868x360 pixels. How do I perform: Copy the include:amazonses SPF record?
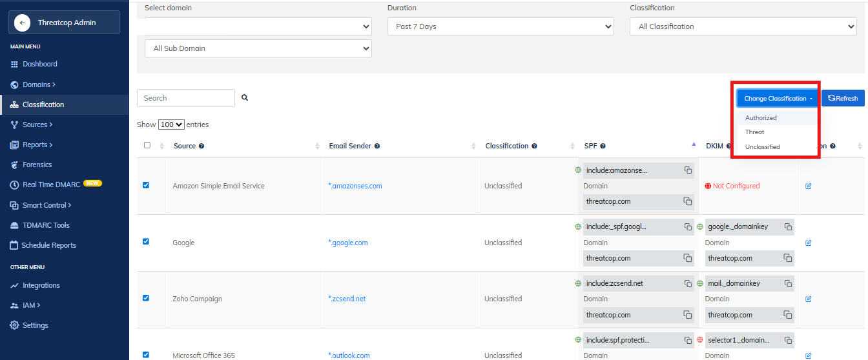688,170
